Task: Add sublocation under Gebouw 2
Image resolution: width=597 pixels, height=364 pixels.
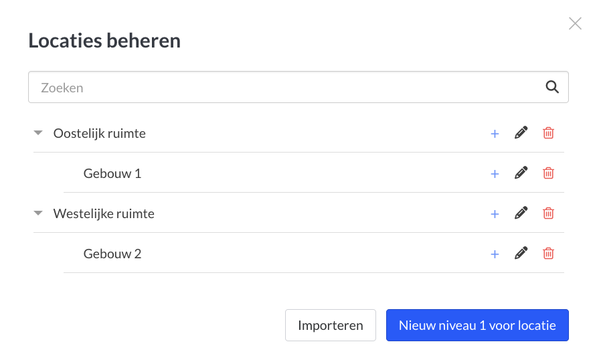Action: click(x=495, y=254)
